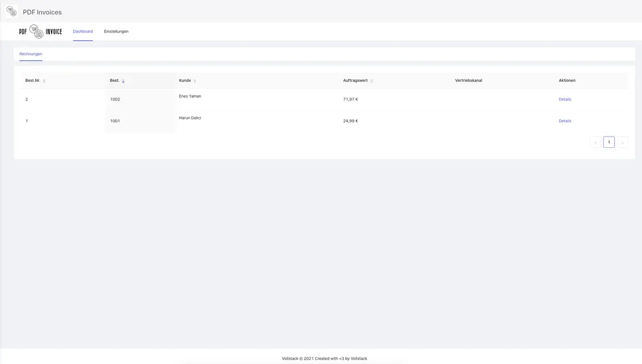This screenshot has width=642, height=364.
Task: Click the Aktionen column header
Action: tap(567, 80)
